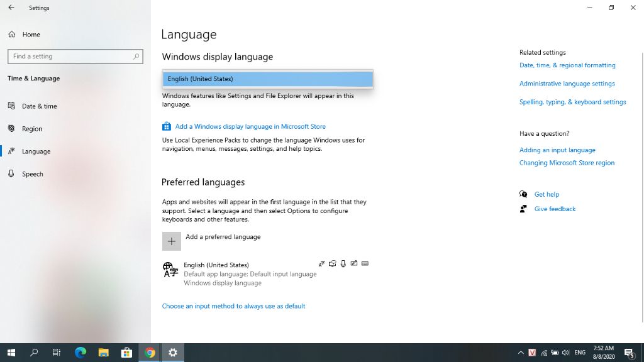This screenshot has width=644, height=362.
Task: Switch to Google Chrome on taskbar
Action: click(x=150, y=353)
